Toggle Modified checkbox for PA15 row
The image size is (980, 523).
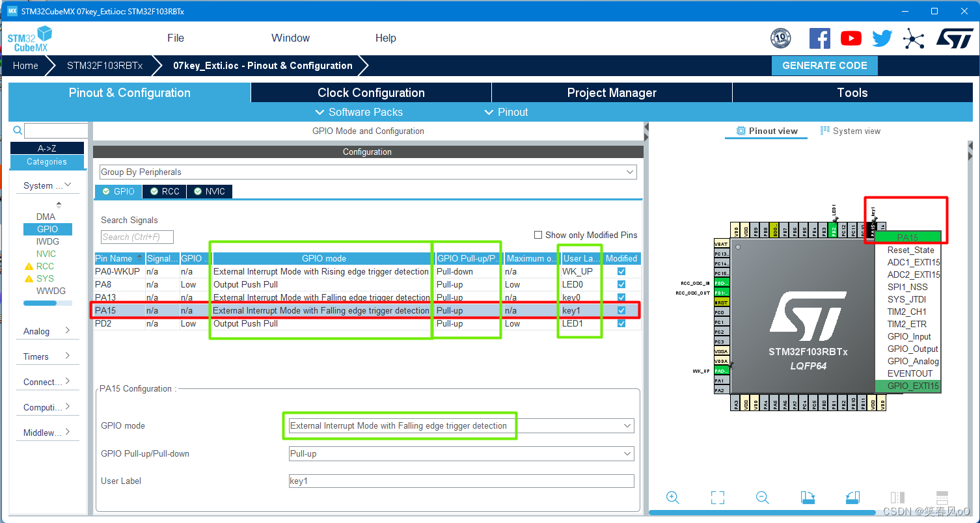coord(621,310)
